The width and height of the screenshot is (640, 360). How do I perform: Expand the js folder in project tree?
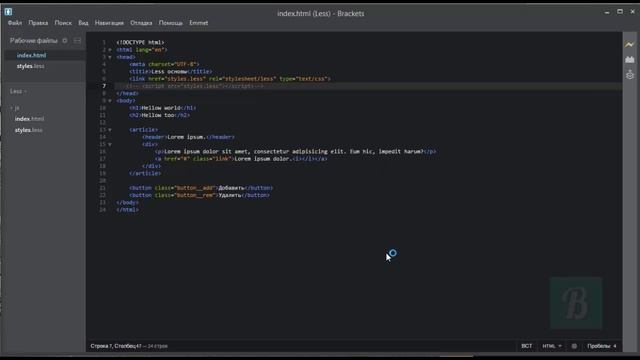click(x=15, y=108)
